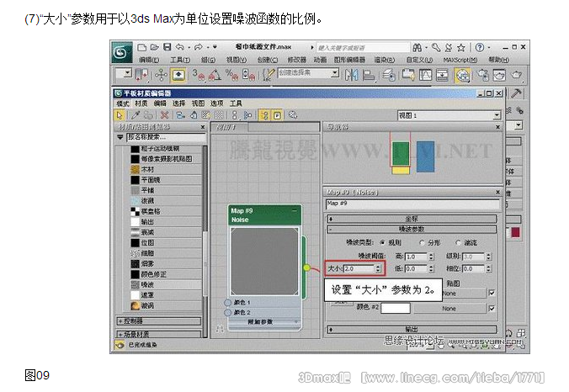Open the 模式 menu in material editor
569x392 pixels.
123,103
